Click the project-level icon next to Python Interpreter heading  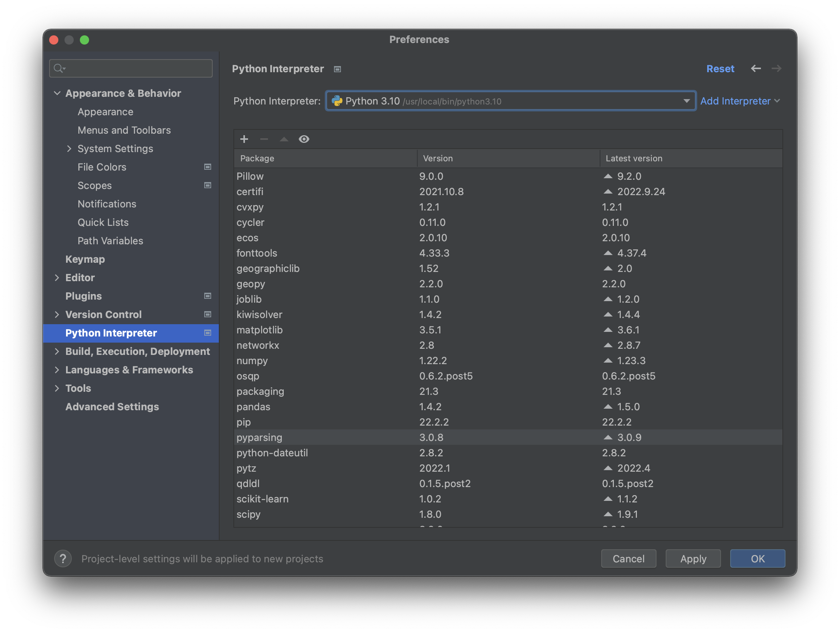tap(337, 69)
